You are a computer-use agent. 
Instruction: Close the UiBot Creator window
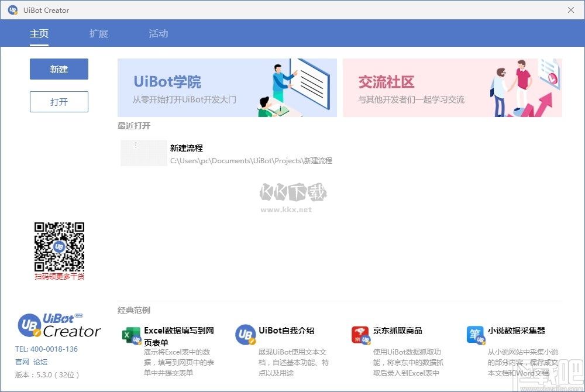click(571, 10)
